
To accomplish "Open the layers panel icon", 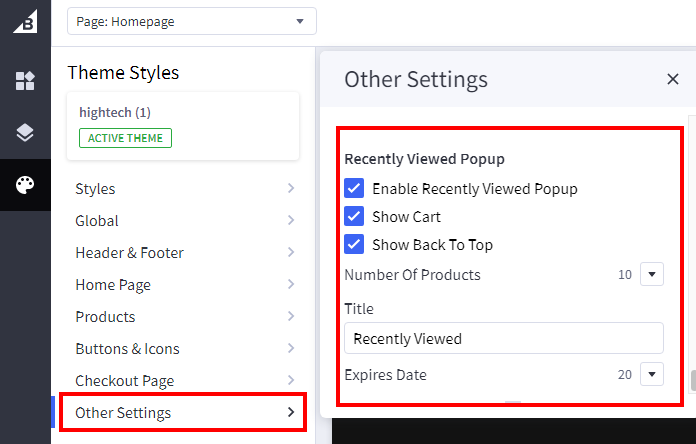I will point(25,133).
